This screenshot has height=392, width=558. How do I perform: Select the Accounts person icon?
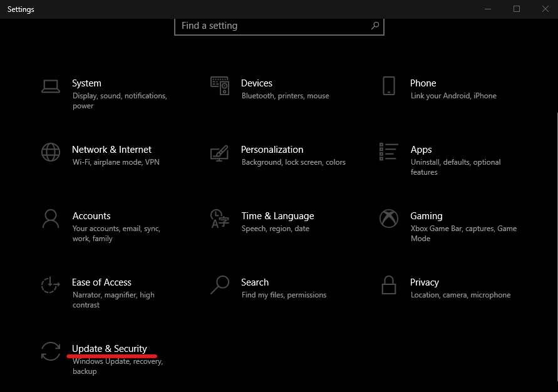point(51,219)
